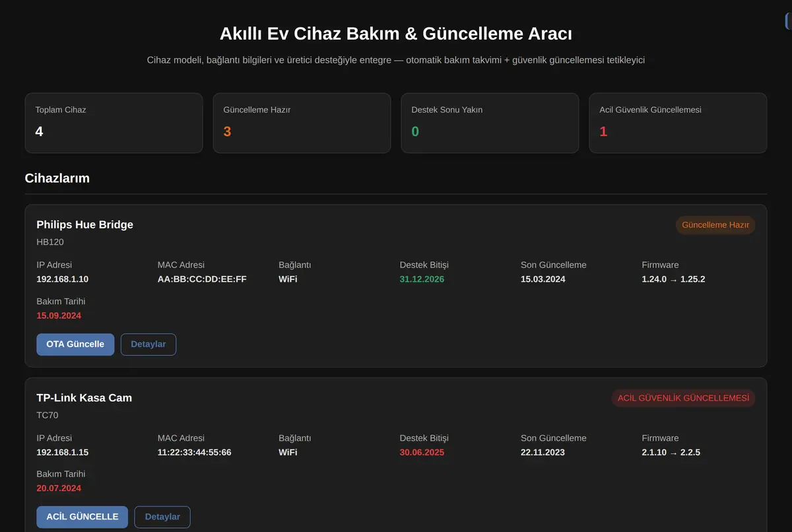Select the Toplam Cihaz summary card
Viewport: 792px width, 532px height.
pos(114,123)
